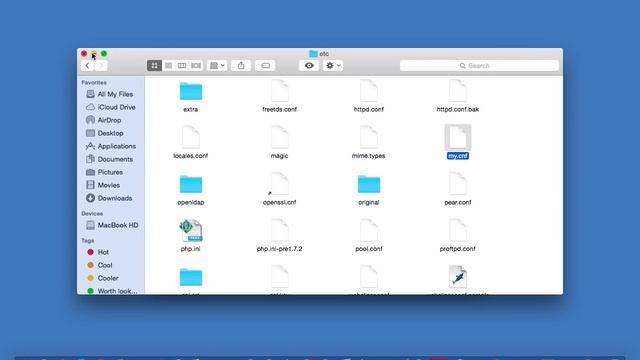Click the Search field
This screenshot has height=360, width=640.
coord(479,65)
